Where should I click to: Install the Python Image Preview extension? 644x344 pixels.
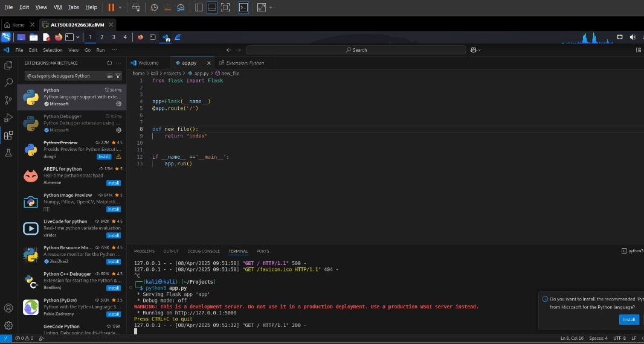pyautogui.click(x=114, y=209)
